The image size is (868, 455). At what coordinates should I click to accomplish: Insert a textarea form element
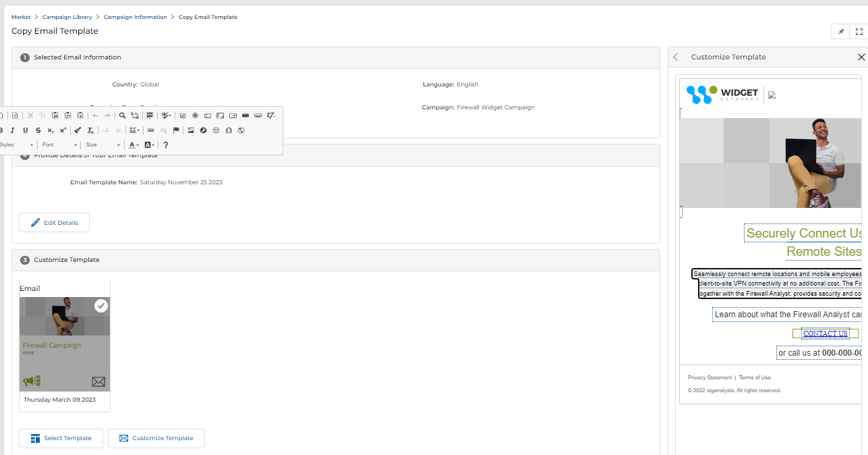pos(220,115)
